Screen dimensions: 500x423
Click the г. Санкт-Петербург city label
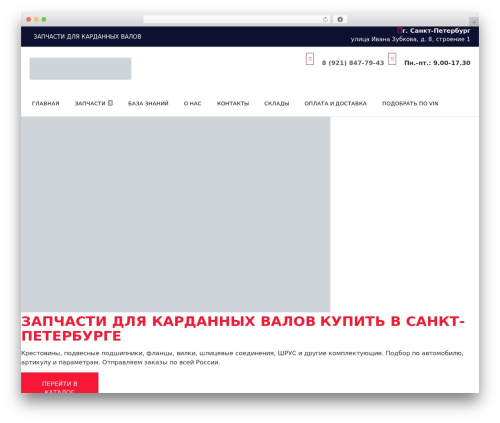coord(436,31)
